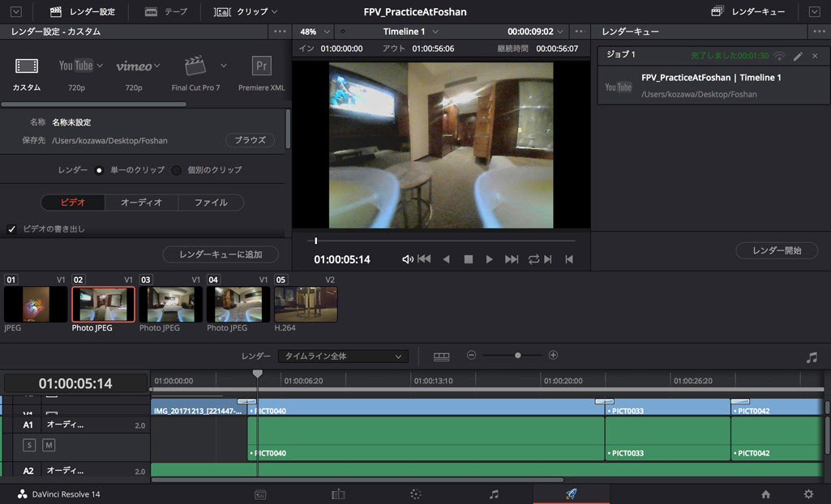
Task: Click the レンダー開始 button
Action: click(776, 250)
